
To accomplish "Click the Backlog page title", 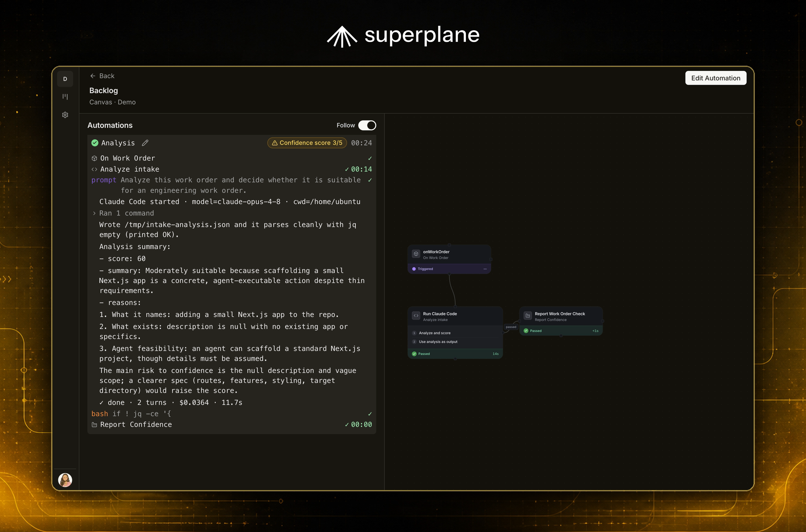I will coord(104,91).
